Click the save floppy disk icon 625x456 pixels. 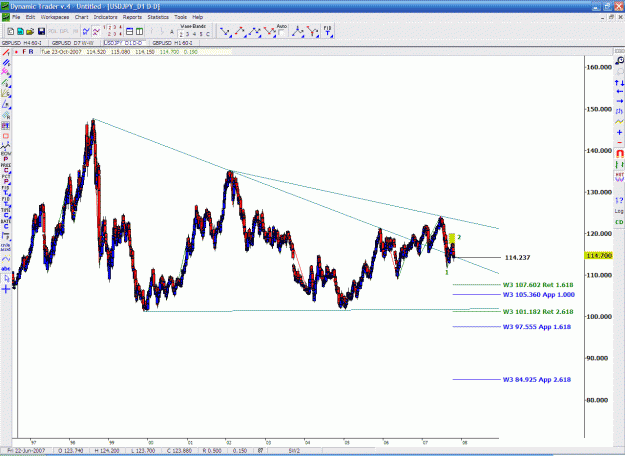(41, 31)
